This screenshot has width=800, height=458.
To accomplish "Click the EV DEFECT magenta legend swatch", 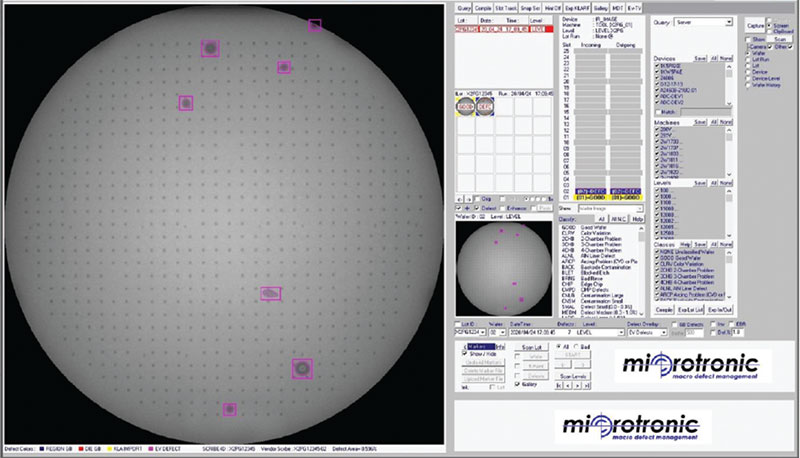I will (x=151, y=449).
